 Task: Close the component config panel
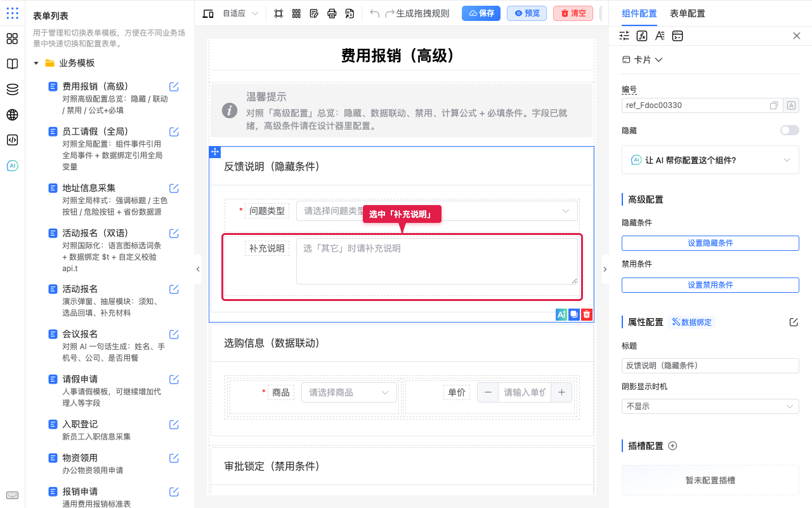tap(797, 36)
